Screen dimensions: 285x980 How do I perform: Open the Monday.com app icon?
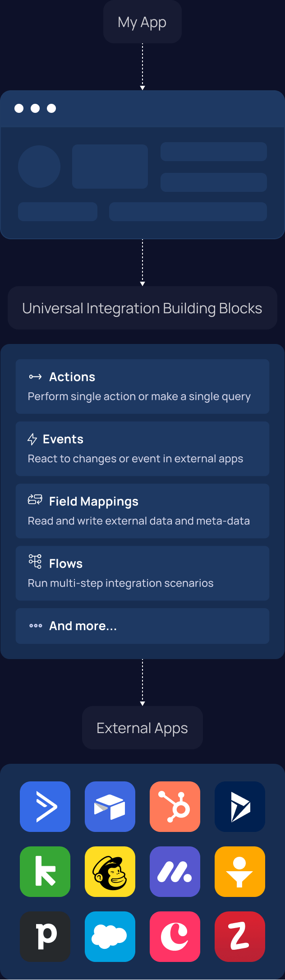[x=175, y=872]
